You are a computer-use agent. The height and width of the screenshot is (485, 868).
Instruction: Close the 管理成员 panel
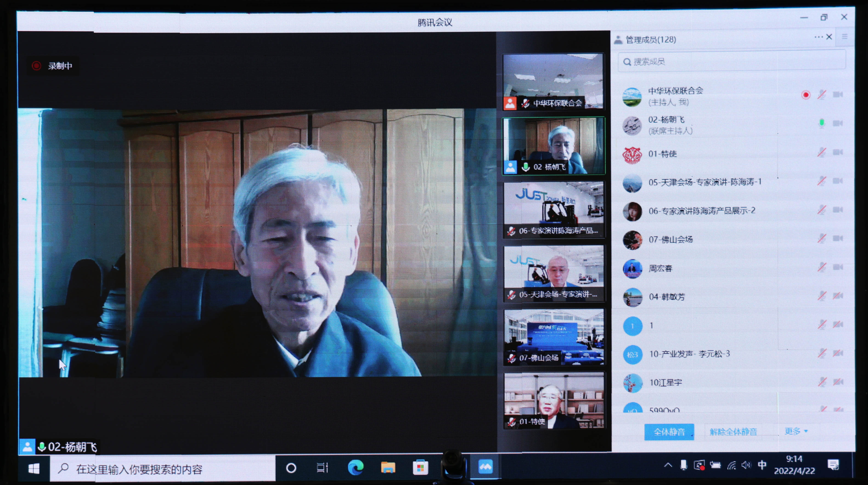click(x=829, y=37)
